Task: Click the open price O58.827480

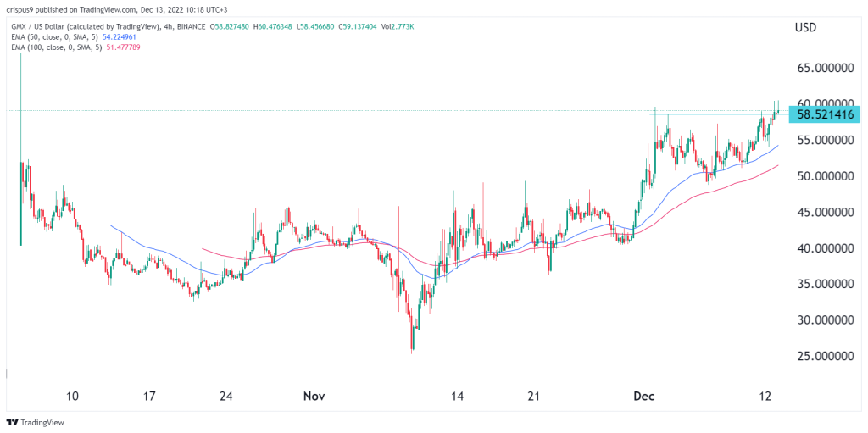Action: pyautogui.click(x=227, y=26)
